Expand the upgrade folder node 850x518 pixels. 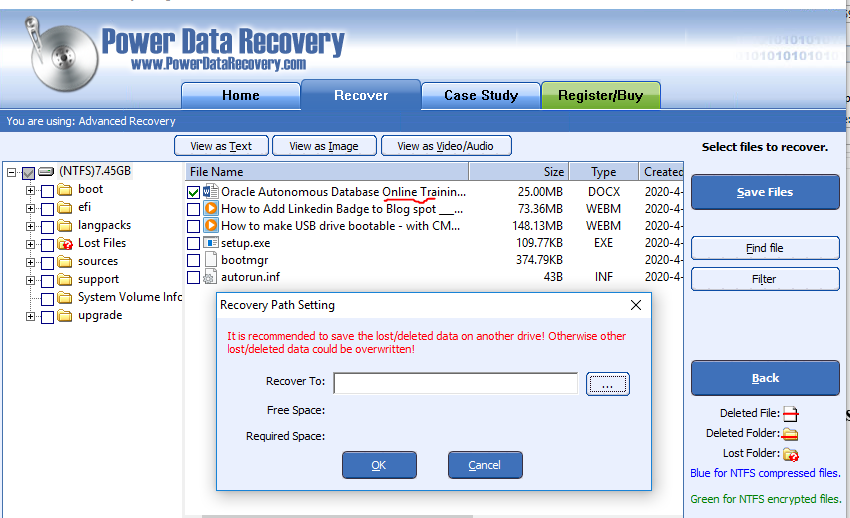point(30,316)
